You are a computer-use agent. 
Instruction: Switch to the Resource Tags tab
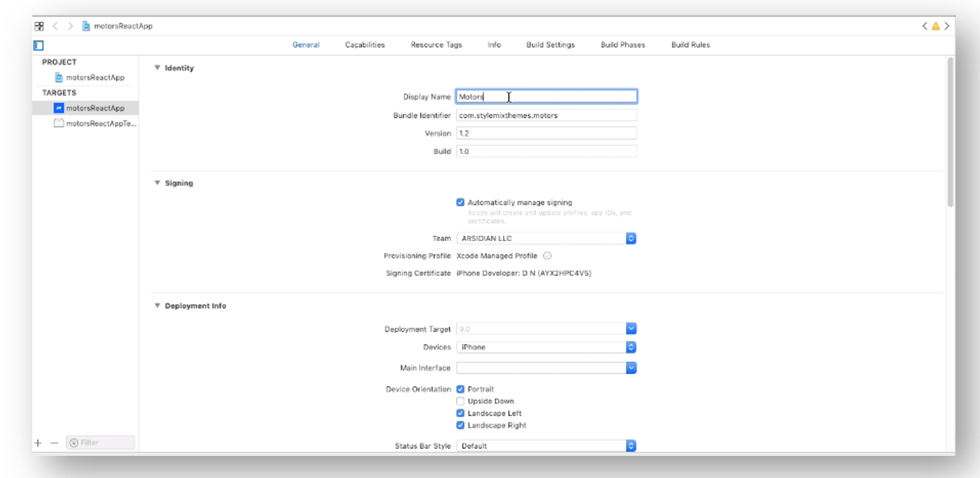click(437, 45)
